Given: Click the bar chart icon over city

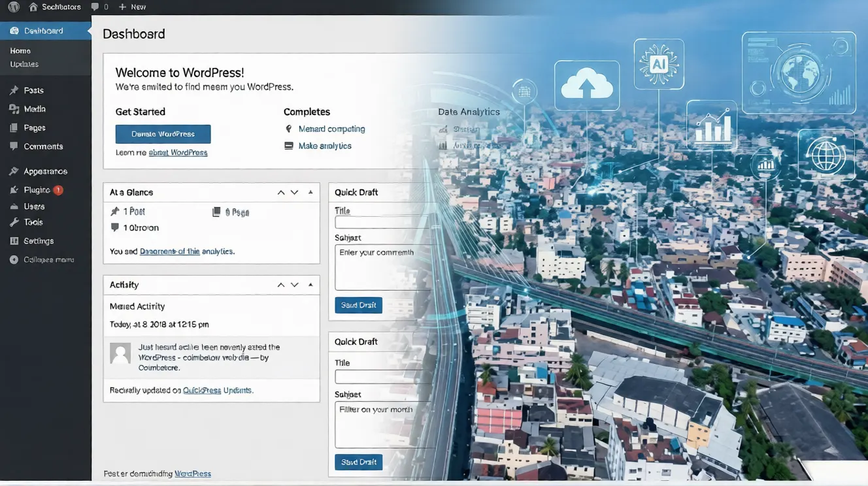Looking at the screenshot, I should [712, 126].
